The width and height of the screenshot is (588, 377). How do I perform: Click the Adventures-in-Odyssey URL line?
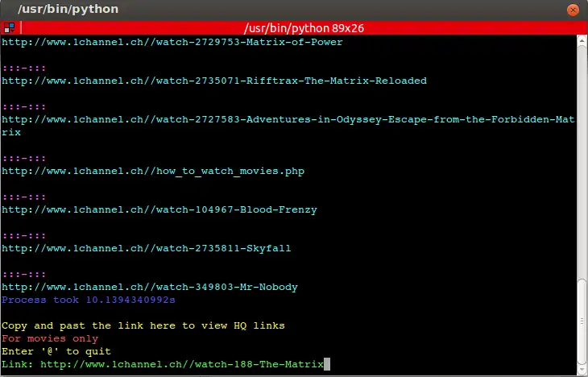(288, 120)
